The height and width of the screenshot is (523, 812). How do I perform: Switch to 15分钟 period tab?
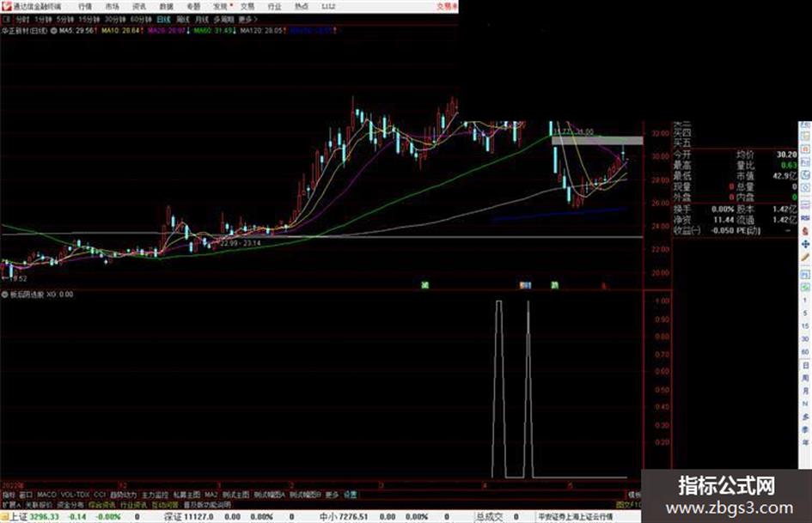(x=89, y=19)
